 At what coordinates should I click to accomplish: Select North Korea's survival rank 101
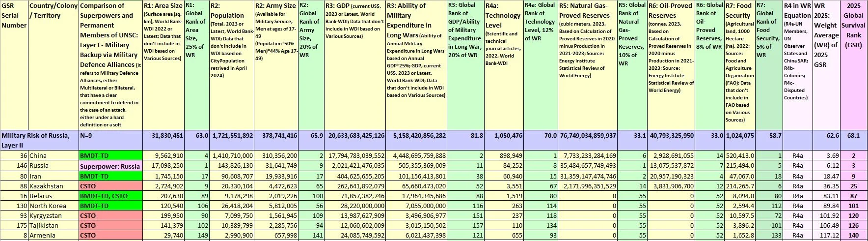pyautogui.click(x=854, y=206)
